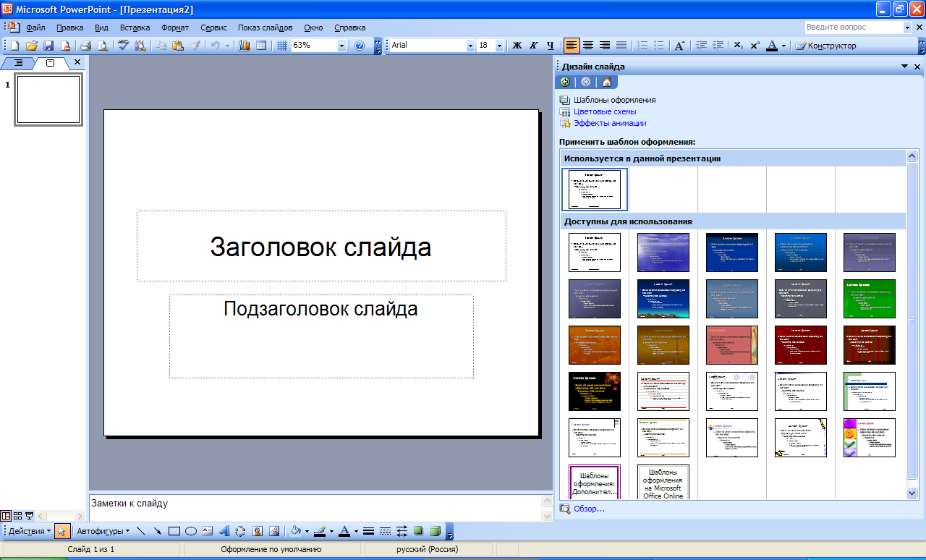Viewport: 926px width, 560px height.
Task: Select the Rectangle shape tool
Action: pyautogui.click(x=174, y=531)
